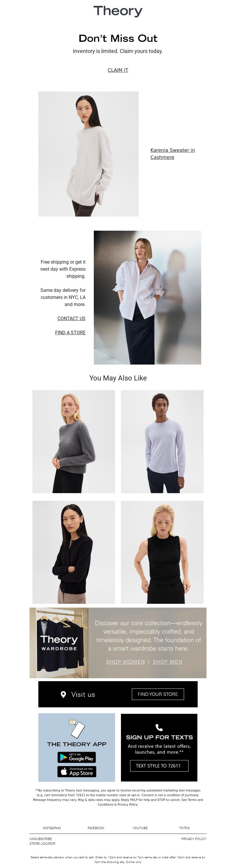Click the UNSUBSCRIBE link in footer
This screenshot has height=868, width=236.
pos(40,839)
